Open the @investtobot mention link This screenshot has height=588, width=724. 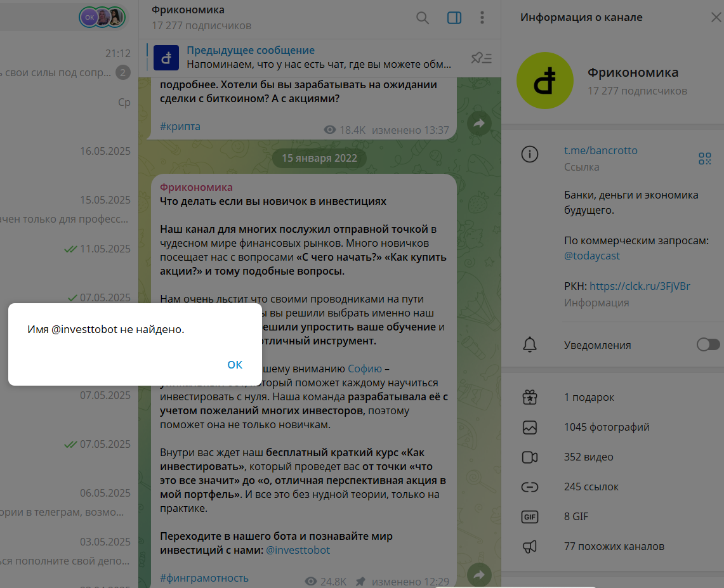tap(298, 550)
